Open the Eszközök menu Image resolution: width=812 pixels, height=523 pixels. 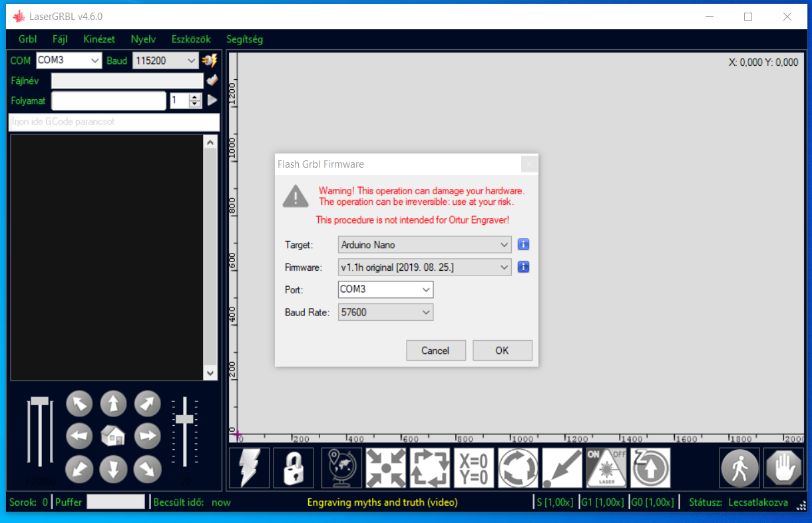point(191,39)
